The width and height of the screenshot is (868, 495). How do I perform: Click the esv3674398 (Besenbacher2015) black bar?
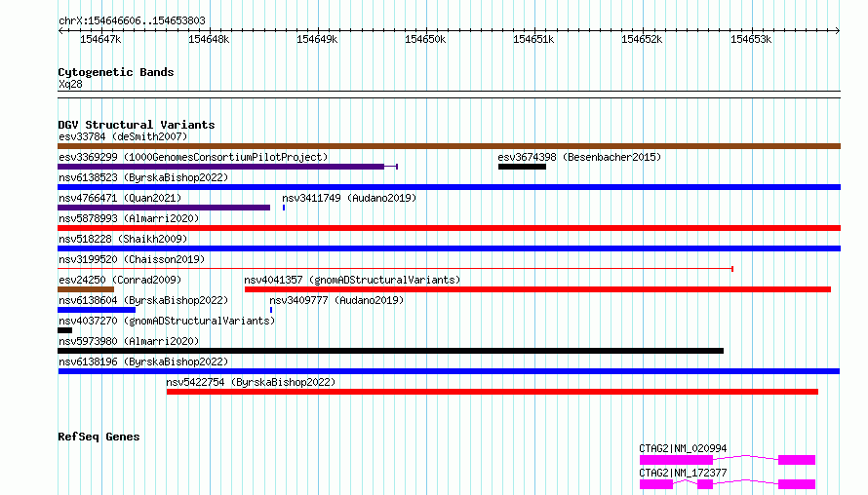522,167
